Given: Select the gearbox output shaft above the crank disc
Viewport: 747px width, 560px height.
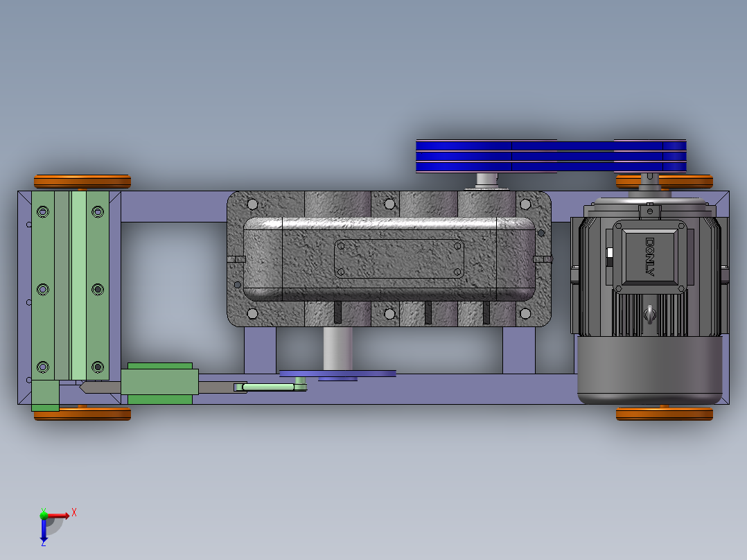Looking at the screenshot, I should (337, 348).
